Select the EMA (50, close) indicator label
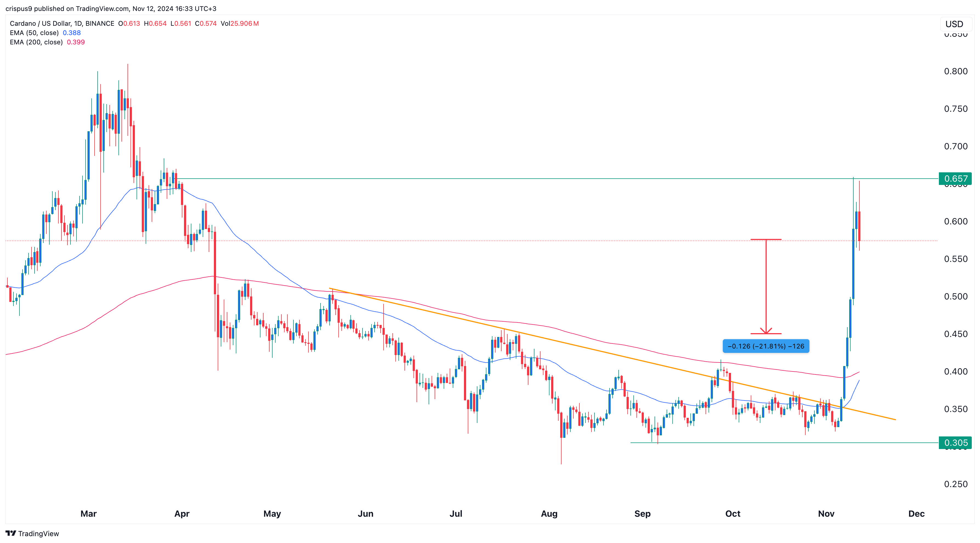The image size is (980, 543). 34,33
